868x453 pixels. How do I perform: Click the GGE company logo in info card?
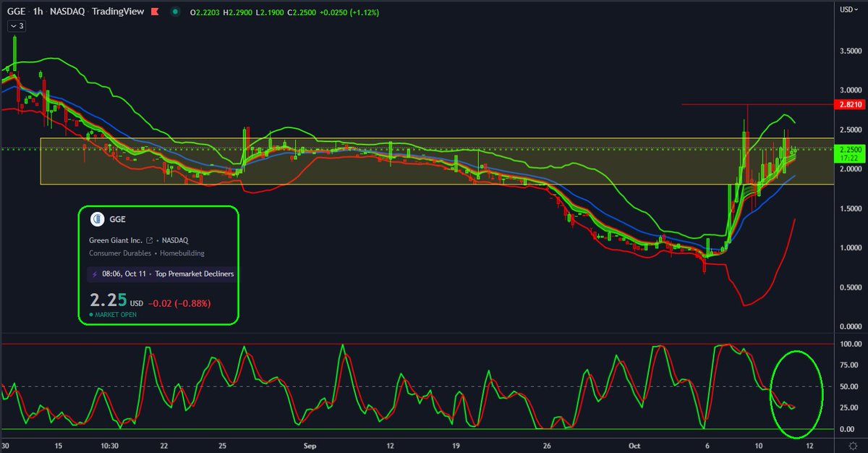[x=97, y=220]
